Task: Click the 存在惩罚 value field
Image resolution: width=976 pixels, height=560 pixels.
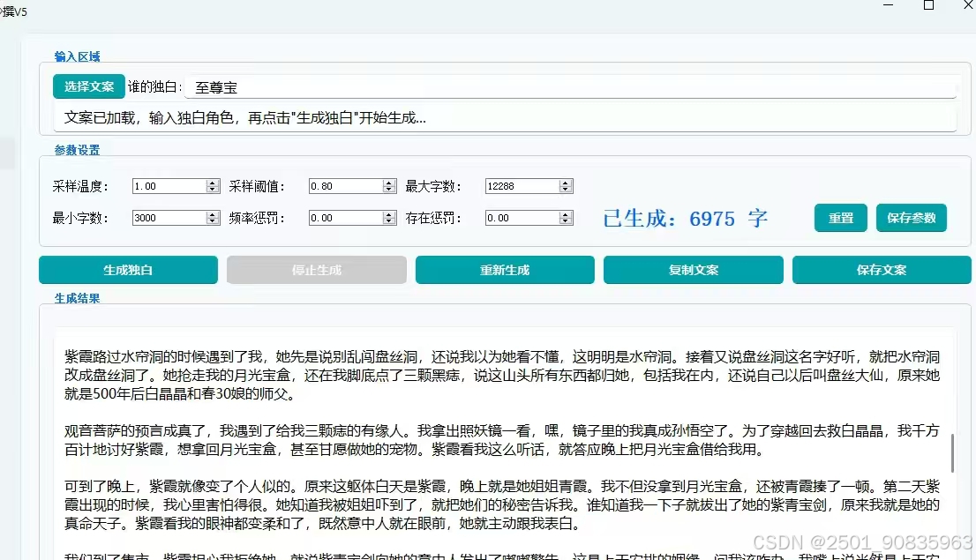Action: point(522,218)
